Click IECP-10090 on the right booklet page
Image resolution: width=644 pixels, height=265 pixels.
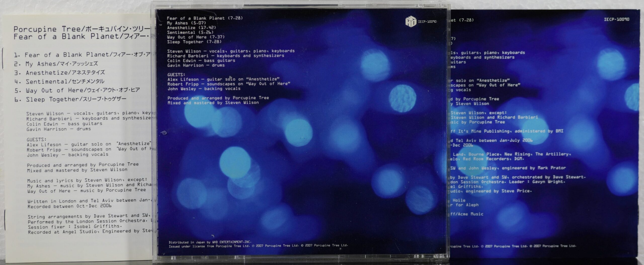[x=617, y=19]
